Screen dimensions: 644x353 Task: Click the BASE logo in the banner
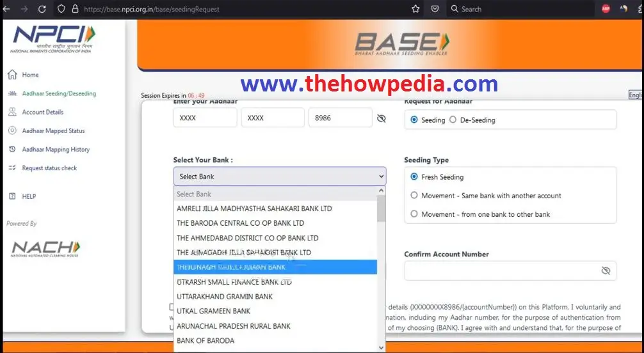pos(401,44)
